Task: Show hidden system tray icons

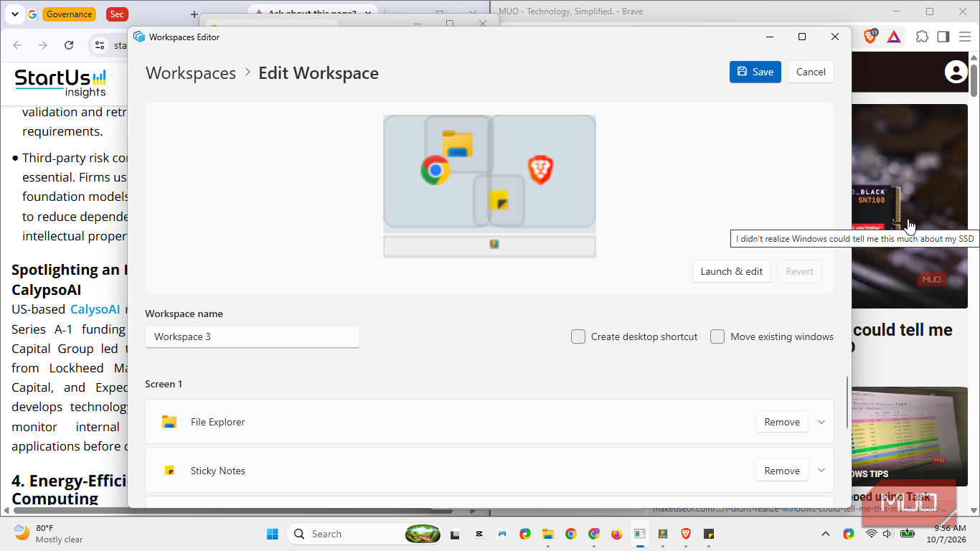Action: pyautogui.click(x=826, y=534)
